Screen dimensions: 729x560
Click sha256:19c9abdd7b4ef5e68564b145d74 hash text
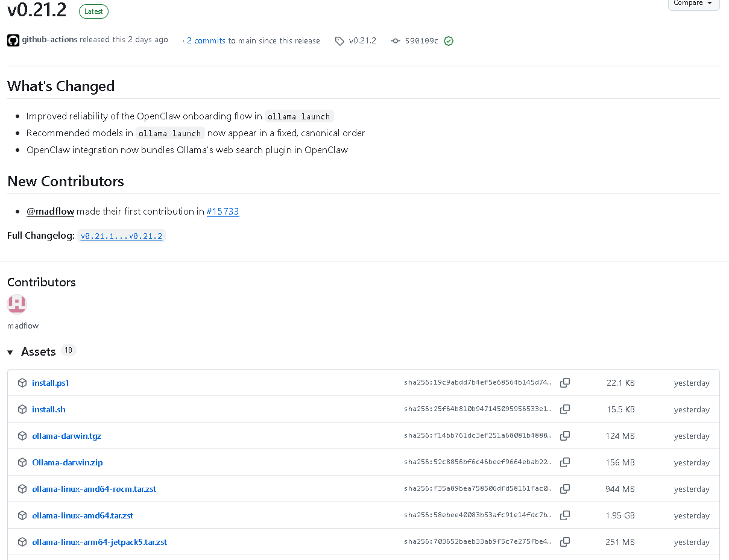pos(478,383)
